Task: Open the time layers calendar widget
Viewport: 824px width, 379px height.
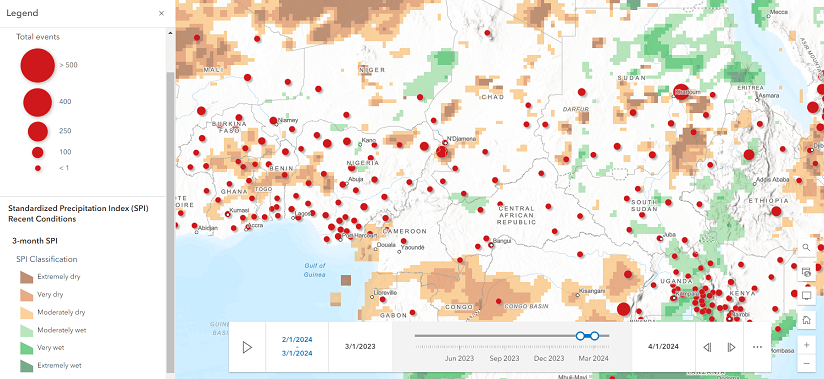Action: 806,272
